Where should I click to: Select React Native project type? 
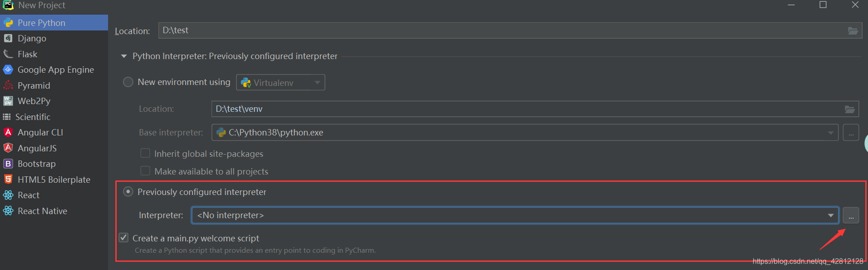click(x=54, y=211)
